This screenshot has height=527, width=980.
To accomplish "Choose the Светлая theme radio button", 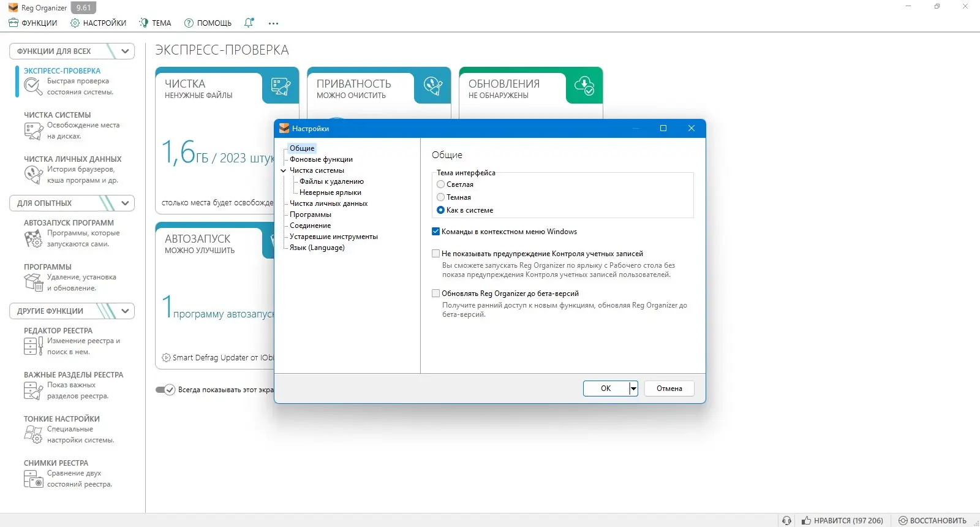I will pyautogui.click(x=440, y=184).
